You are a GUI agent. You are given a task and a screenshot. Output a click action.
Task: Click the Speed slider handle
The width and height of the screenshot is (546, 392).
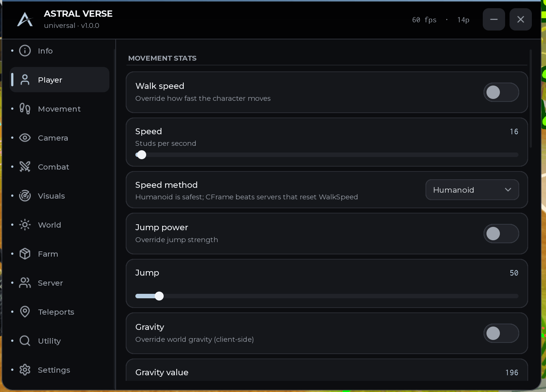(x=142, y=155)
